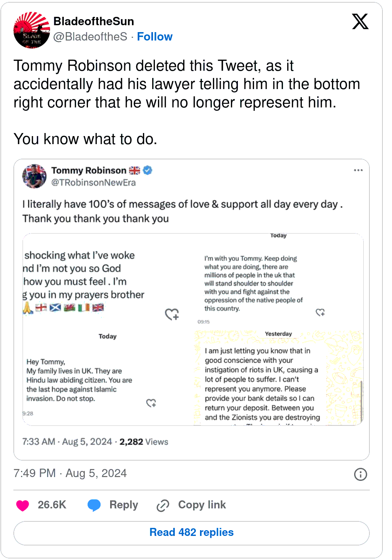Open the @BladeoftheS handle link
This screenshot has height=560, width=392.
pyautogui.click(x=90, y=37)
